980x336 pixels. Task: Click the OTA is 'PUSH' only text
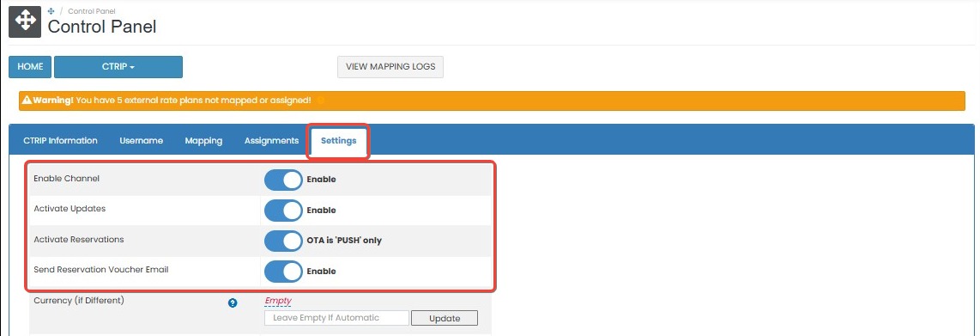[x=344, y=241]
